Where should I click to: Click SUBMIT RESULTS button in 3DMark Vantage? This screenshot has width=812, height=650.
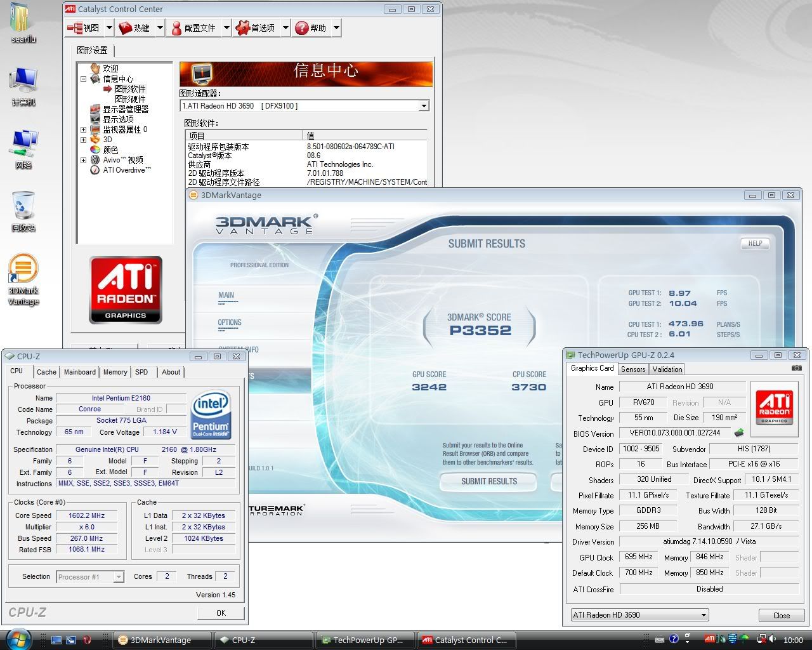488,481
